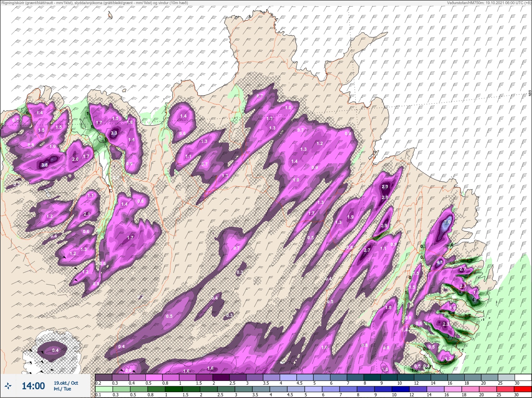Image resolution: width=532 pixels, height=398 pixels.
Task: Pick the upper legend swatch between 0.2 and 0.3
Action: click(x=103, y=377)
